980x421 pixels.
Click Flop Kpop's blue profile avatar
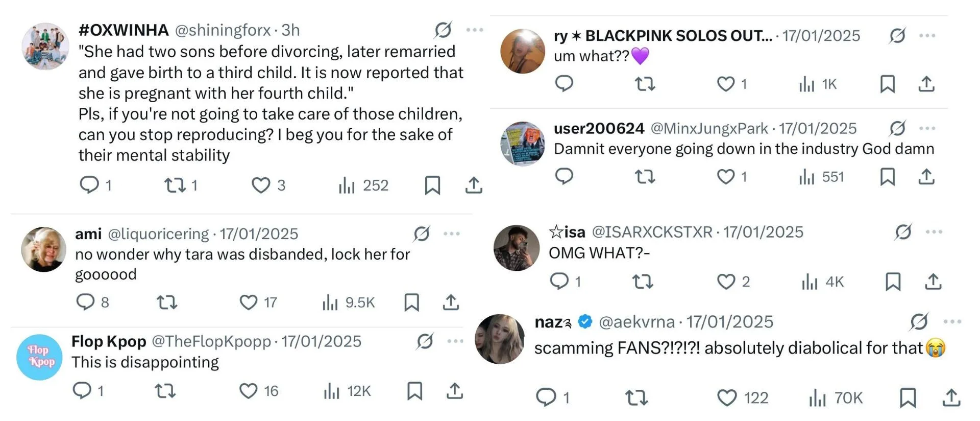[x=39, y=357]
